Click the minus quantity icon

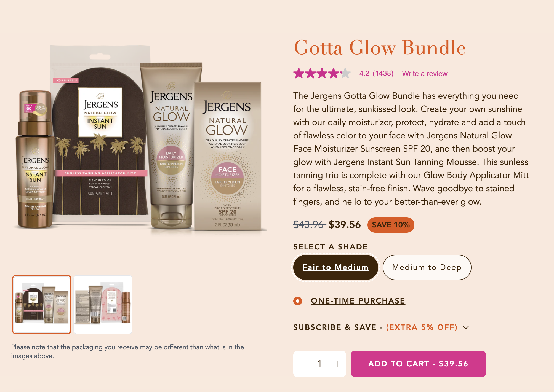(302, 364)
